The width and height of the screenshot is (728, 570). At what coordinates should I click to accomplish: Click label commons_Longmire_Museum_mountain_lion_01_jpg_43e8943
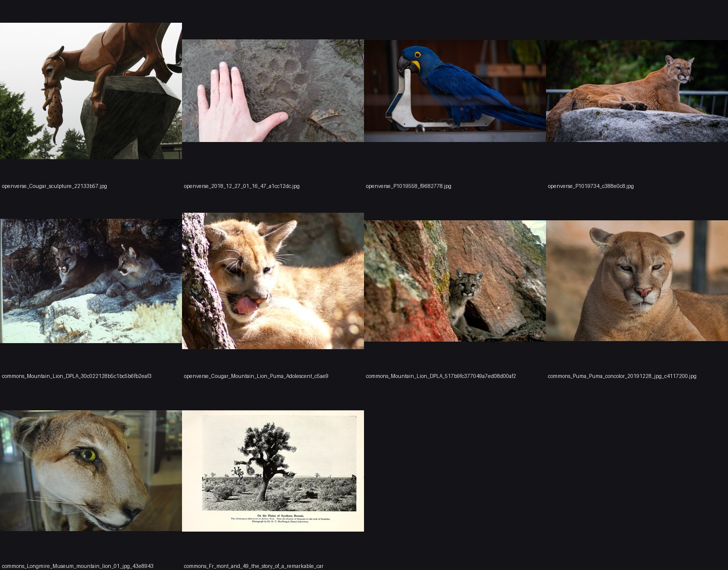tap(77, 566)
